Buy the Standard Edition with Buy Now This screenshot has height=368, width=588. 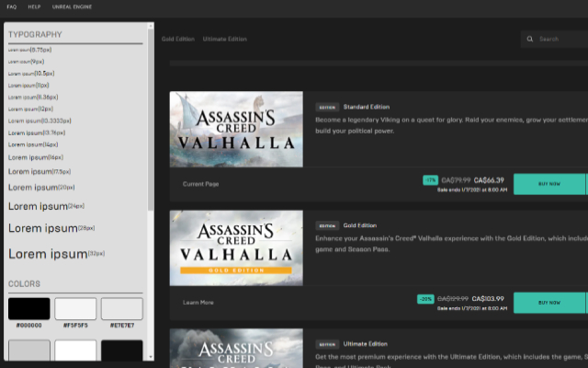[x=549, y=184]
